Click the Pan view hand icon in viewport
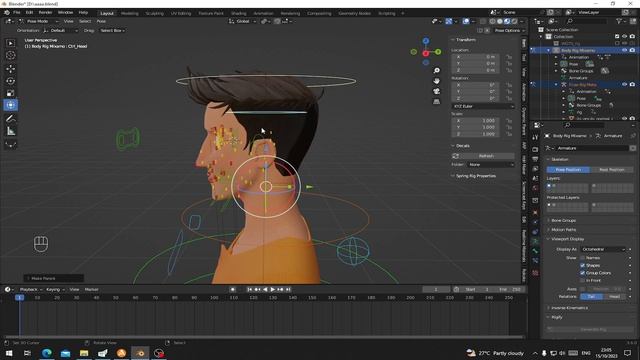Screen dimensions: 640x360 tap(437, 81)
